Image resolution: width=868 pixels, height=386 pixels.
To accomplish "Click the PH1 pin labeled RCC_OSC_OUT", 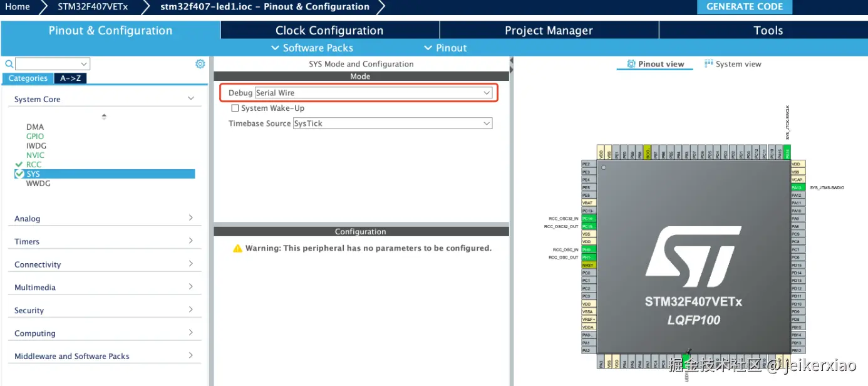I will click(589, 257).
